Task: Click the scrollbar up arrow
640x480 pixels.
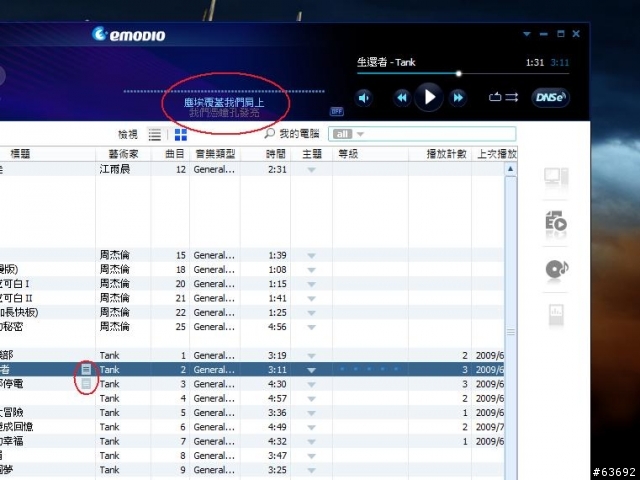Action: click(x=511, y=169)
